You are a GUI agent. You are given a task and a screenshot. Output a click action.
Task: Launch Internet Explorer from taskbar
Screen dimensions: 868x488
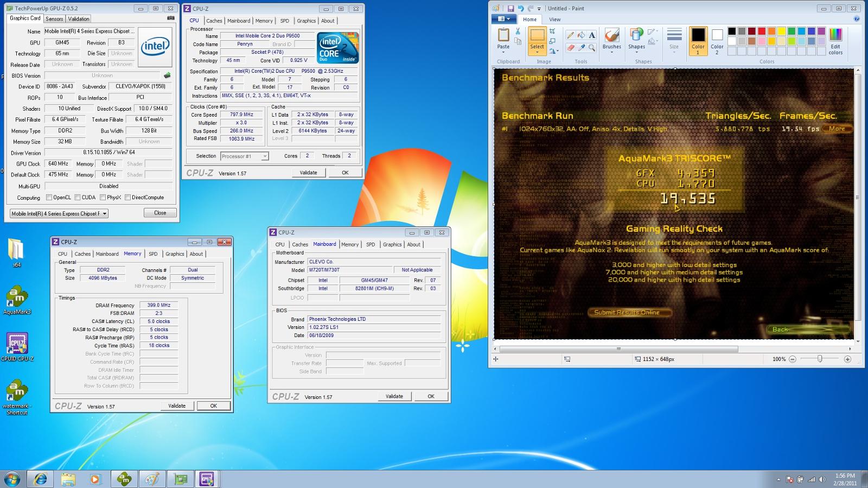click(x=41, y=479)
